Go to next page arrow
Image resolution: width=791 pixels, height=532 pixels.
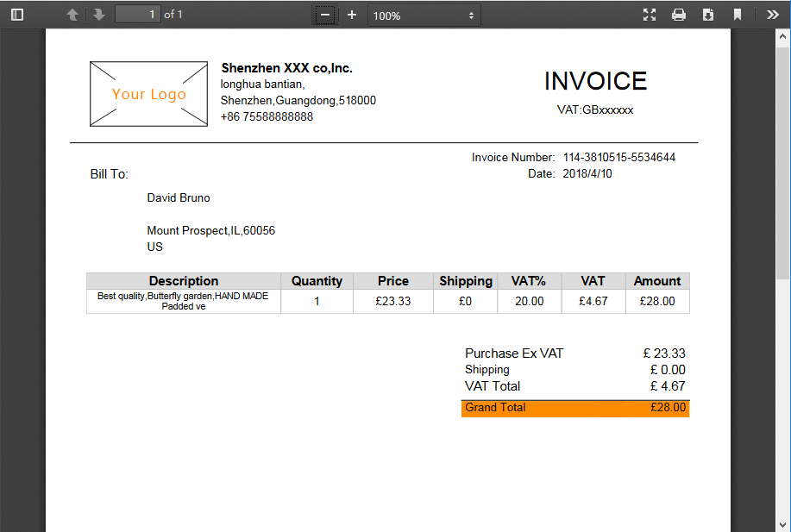click(99, 15)
